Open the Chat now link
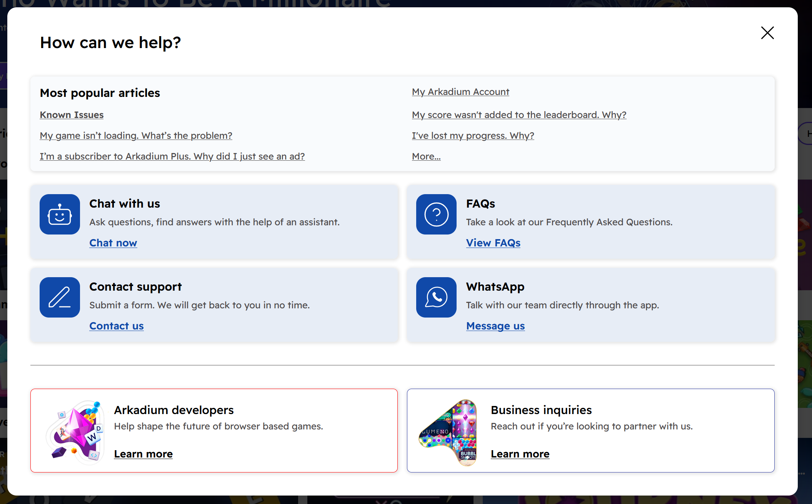This screenshot has width=812, height=504. (113, 243)
